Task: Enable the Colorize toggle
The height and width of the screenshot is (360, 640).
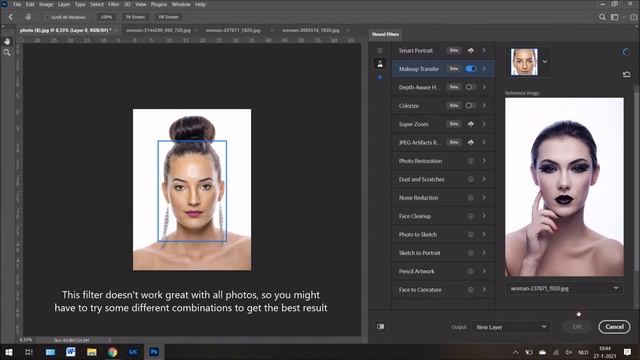Action: click(471, 105)
